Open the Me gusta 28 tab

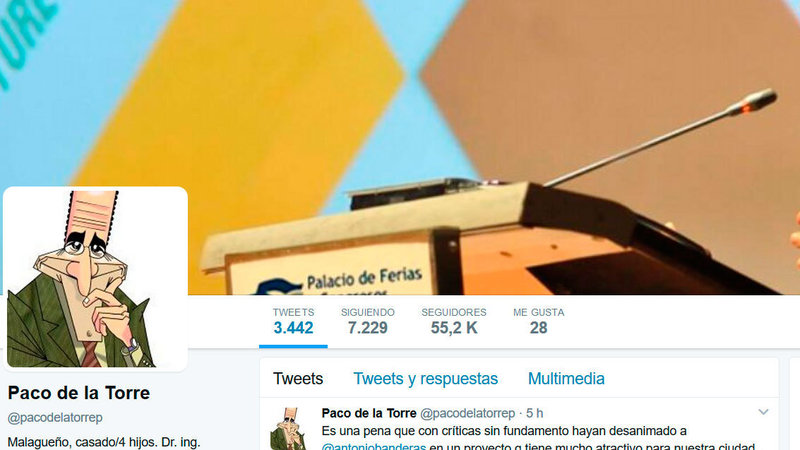(x=539, y=321)
